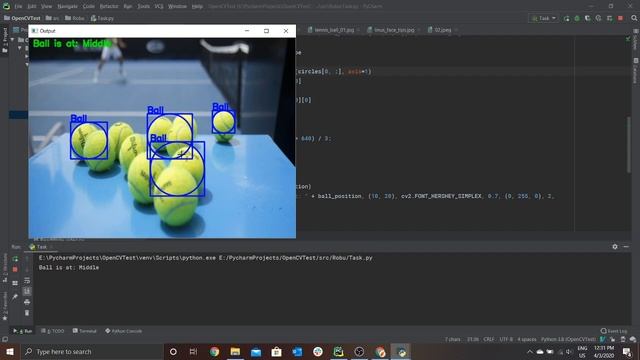Screen dimensions: 640x360
Task: Open File Explorer from the taskbar
Action: tap(235, 352)
